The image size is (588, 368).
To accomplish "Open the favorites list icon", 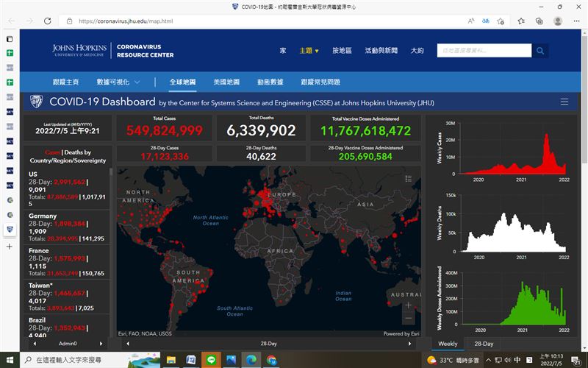I will 521,21.
